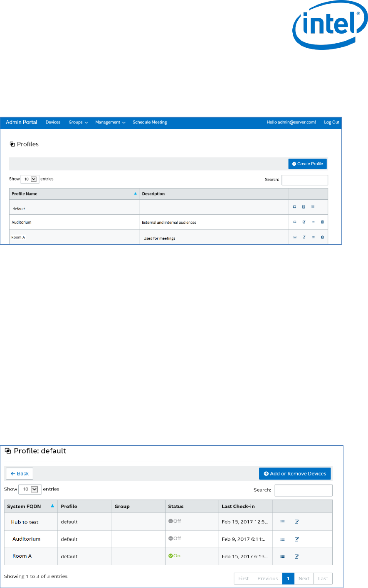Edit the Room A profile
Screen dimensions: 368x588
point(304,237)
